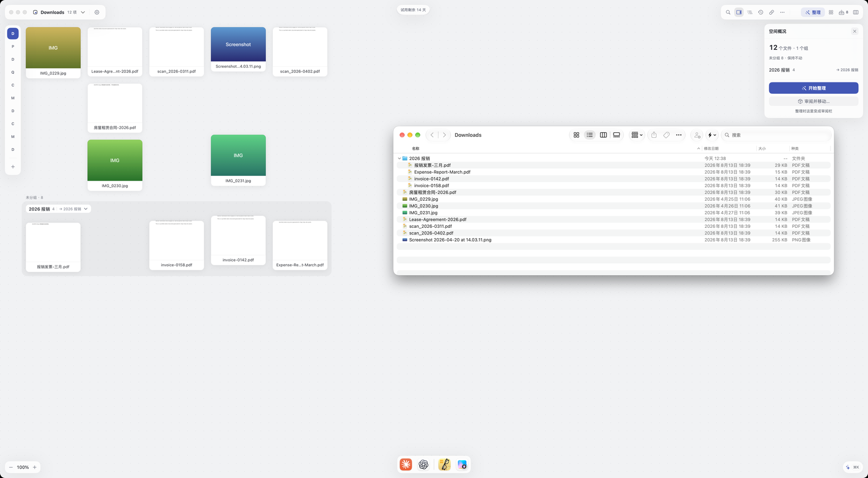Open the ChatGPT knot icon in the bottom dock
868x478 pixels.
(424, 464)
